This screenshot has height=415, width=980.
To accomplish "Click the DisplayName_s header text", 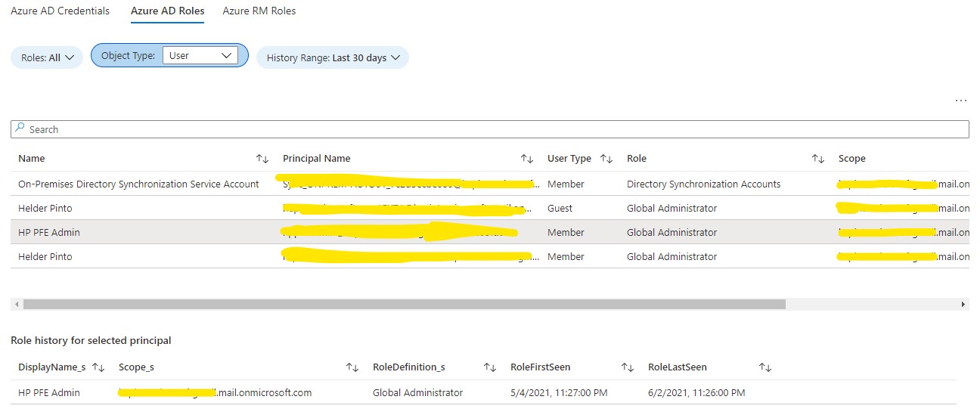I will pyautogui.click(x=52, y=367).
